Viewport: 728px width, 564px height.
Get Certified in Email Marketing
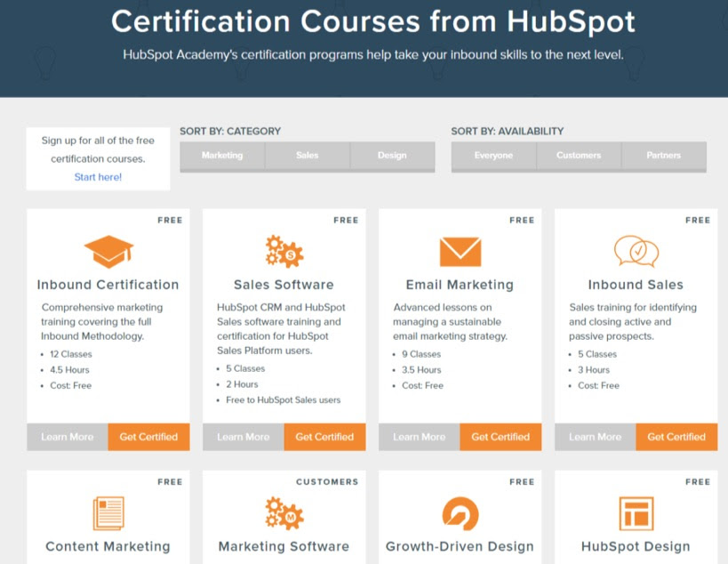pyautogui.click(x=500, y=437)
